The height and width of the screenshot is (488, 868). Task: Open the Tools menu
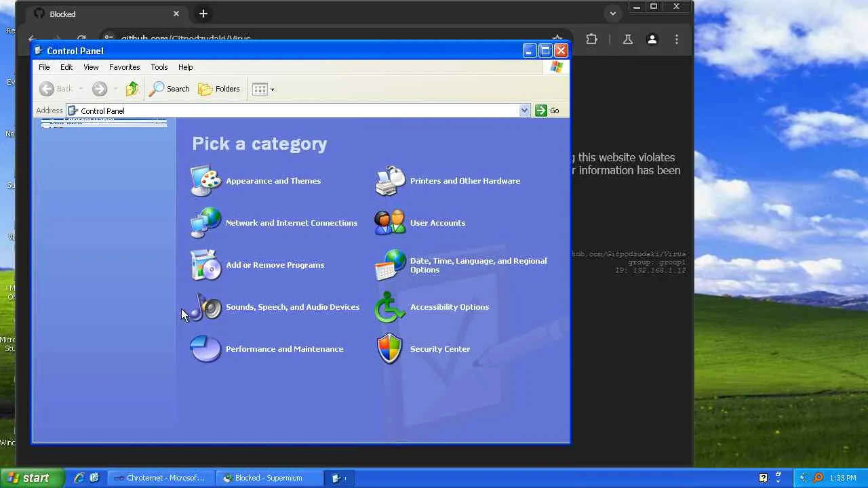[x=159, y=67]
